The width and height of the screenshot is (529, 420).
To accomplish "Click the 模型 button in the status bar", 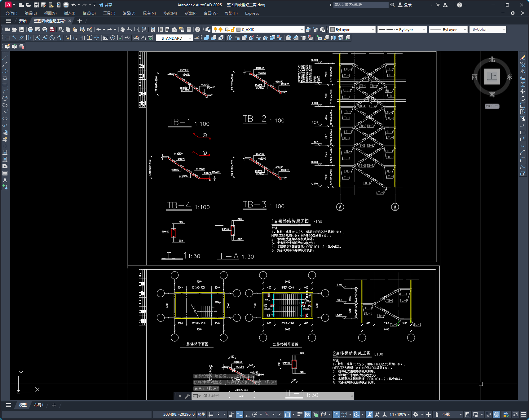I will (x=202, y=414).
